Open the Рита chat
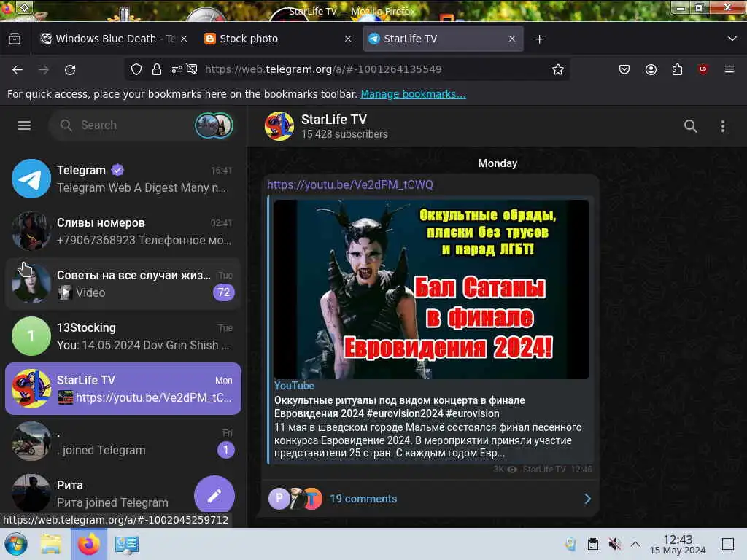 tap(123, 494)
